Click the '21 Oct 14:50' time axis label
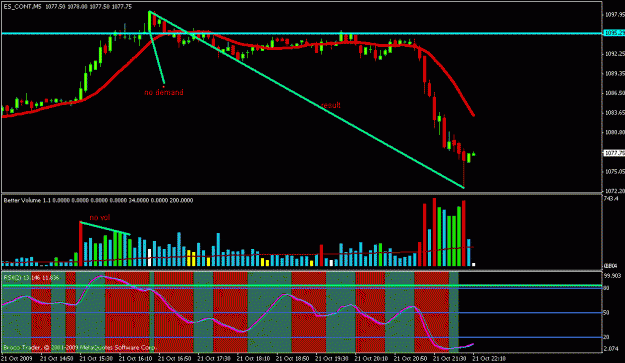This screenshot has height=363, width=625. tap(56, 358)
